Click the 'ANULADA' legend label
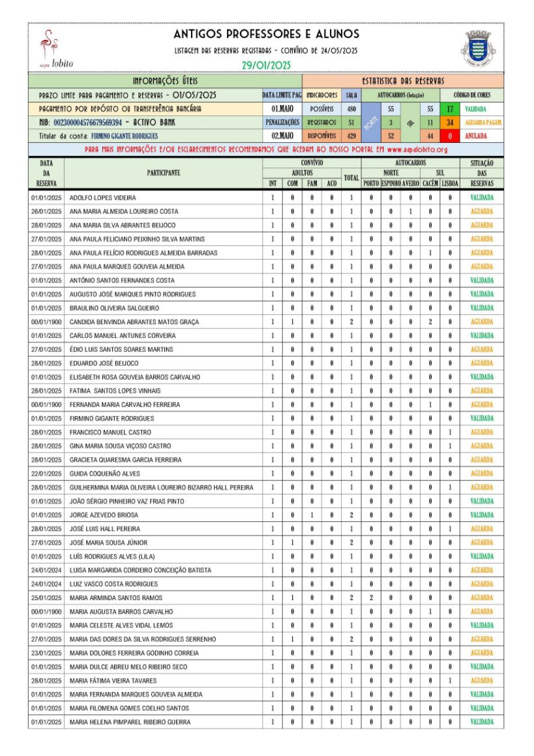The height and width of the screenshot is (756, 534). (x=476, y=136)
